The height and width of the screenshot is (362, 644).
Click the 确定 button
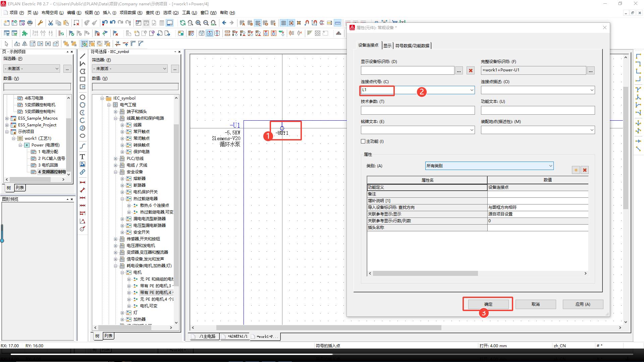(x=488, y=304)
